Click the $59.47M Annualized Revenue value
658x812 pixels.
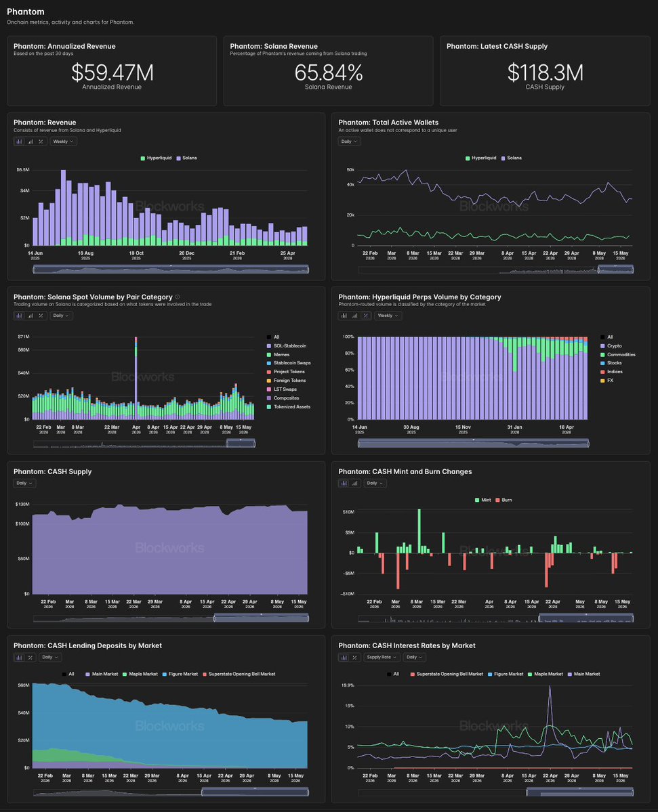point(112,72)
